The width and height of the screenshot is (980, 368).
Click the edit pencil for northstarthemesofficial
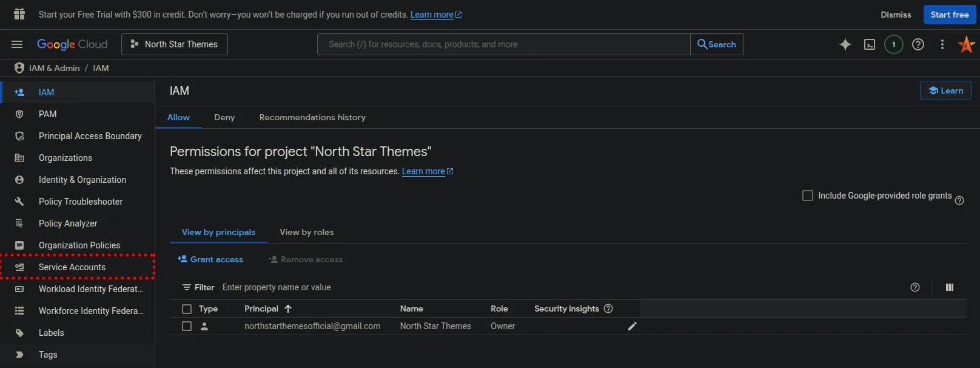tap(632, 326)
